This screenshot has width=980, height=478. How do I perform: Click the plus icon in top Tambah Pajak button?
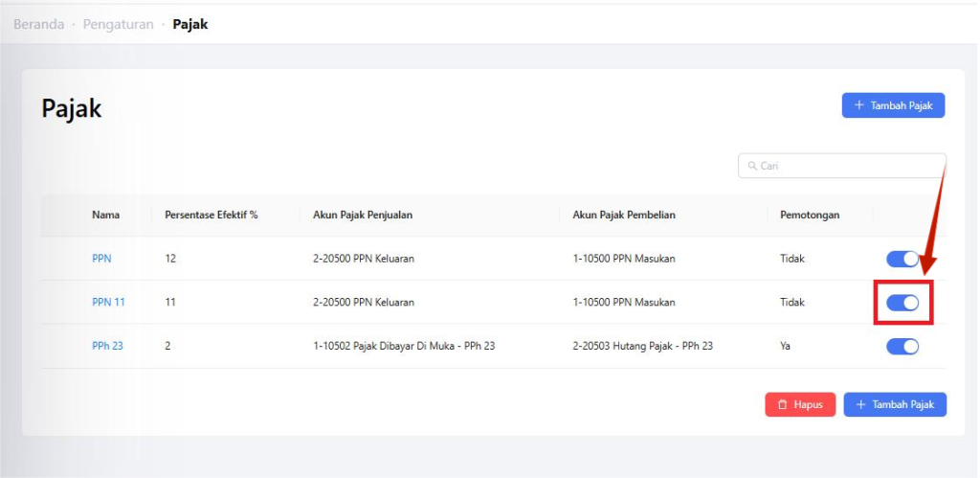coord(858,105)
